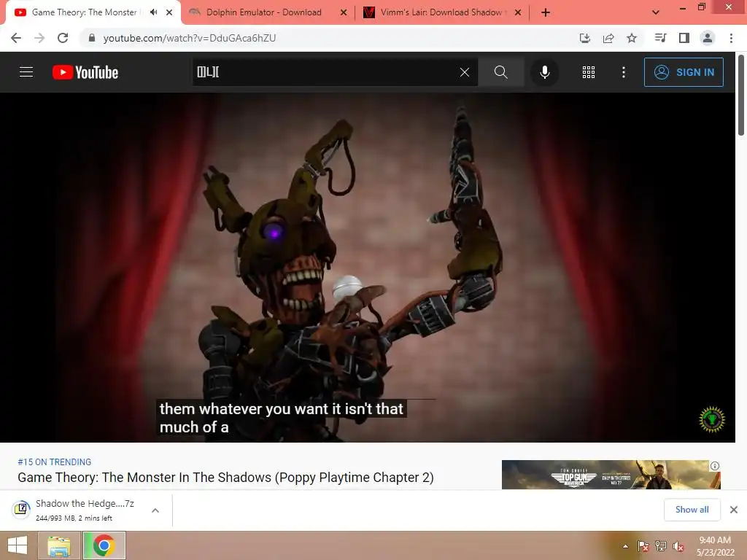
Task: Open the clock showing 9:40 AM
Action: pyautogui.click(x=715, y=545)
